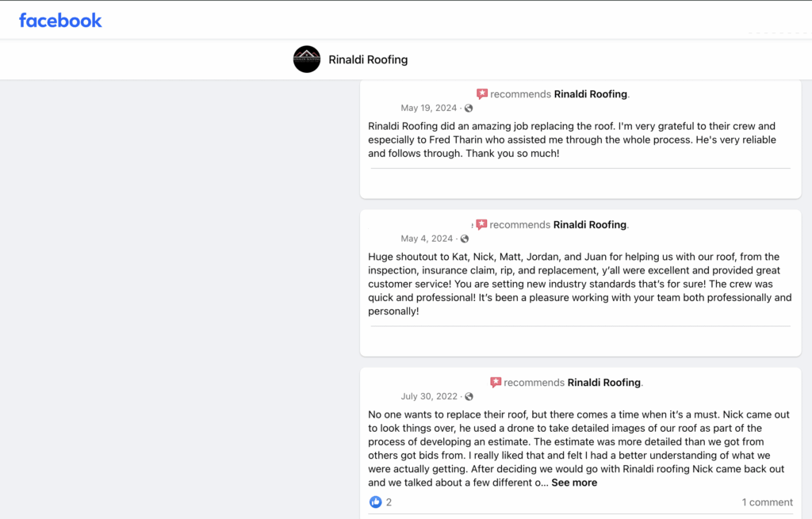Open the 1 comment link

(x=767, y=502)
